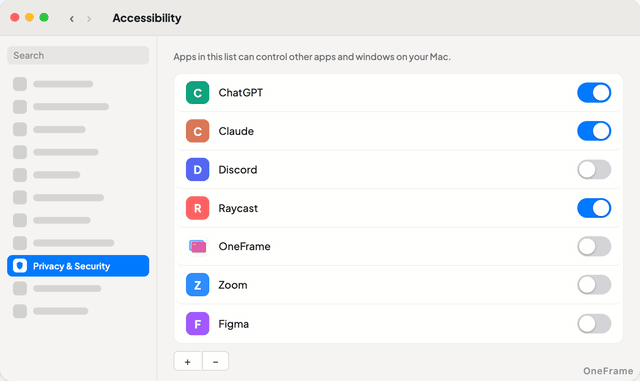Select the Discord app icon
The height and width of the screenshot is (381, 640).
198,169
